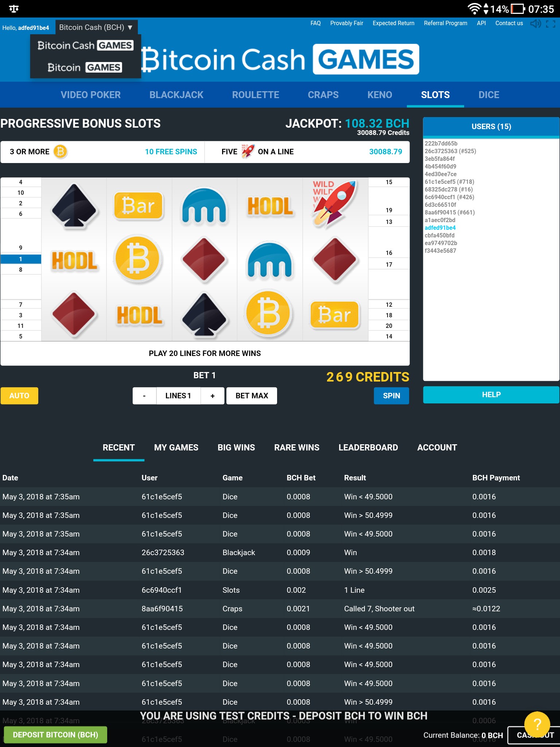Tap the scales notification icon in status bar

(14, 9)
